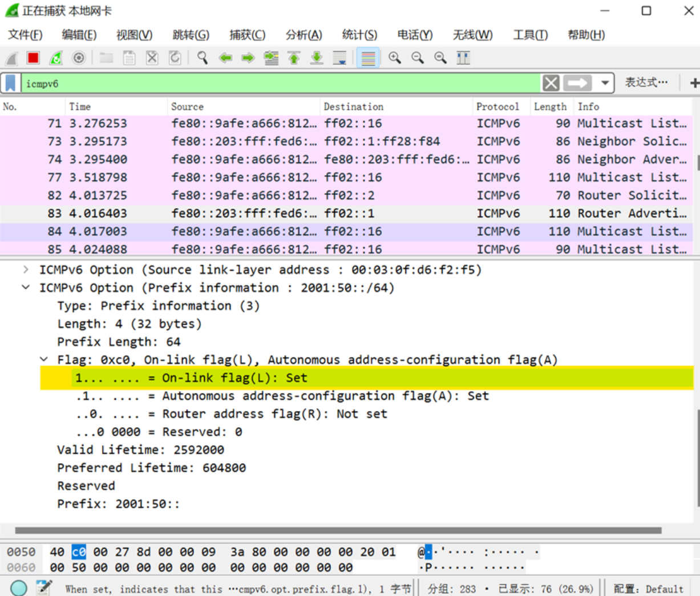Viewport: 700px width, 596px height.
Task: Collapse Prefix information option
Action: click(26, 287)
